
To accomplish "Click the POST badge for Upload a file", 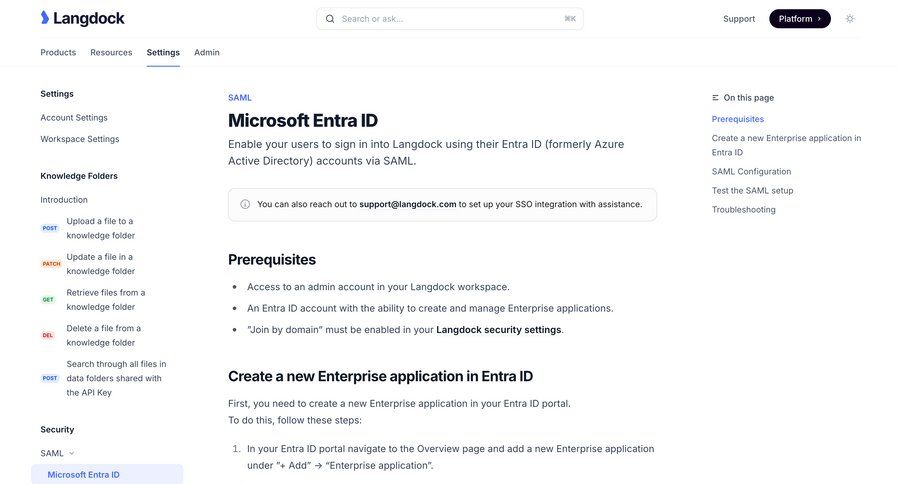I will [50, 228].
